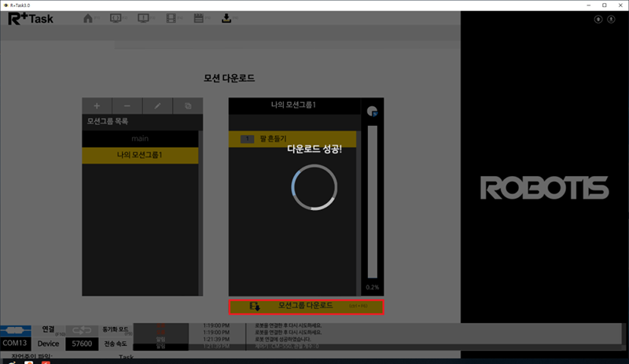
Task: Rename motion group using pencil icon
Action: [157, 105]
